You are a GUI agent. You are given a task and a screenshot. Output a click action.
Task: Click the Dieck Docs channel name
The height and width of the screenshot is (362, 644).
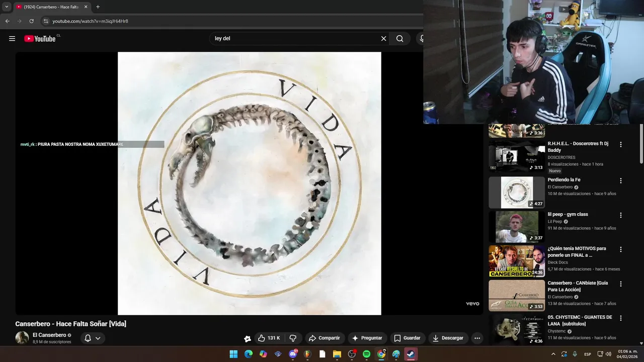[x=557, y=262]
